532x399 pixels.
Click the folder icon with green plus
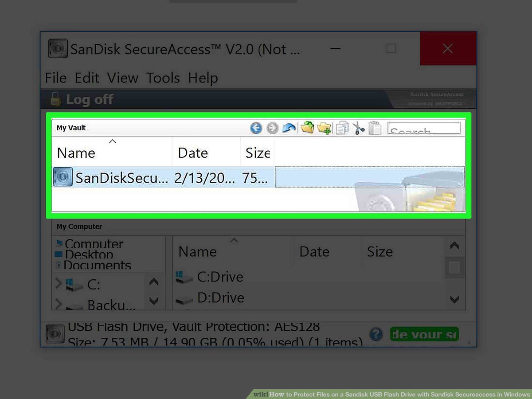[324, 128]
